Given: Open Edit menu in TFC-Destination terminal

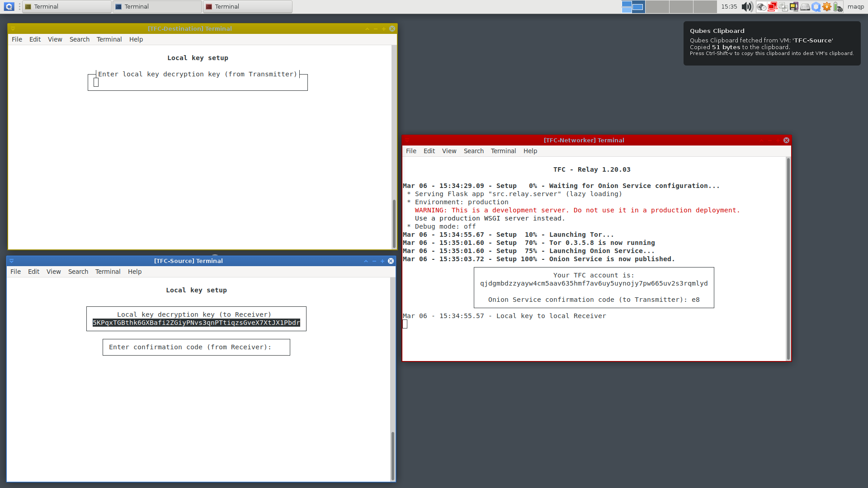Looking at the screenshot, I should (35, 39).
